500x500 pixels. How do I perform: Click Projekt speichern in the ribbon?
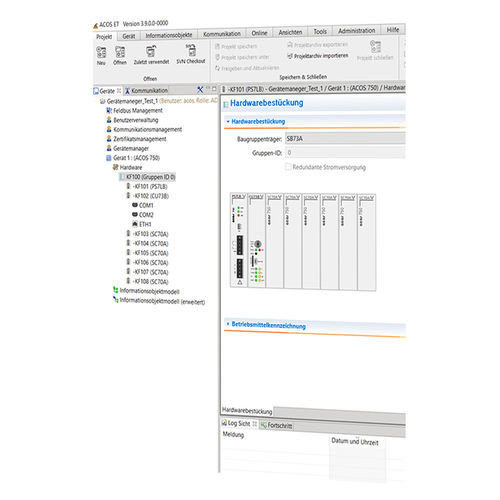coord(236,46)
